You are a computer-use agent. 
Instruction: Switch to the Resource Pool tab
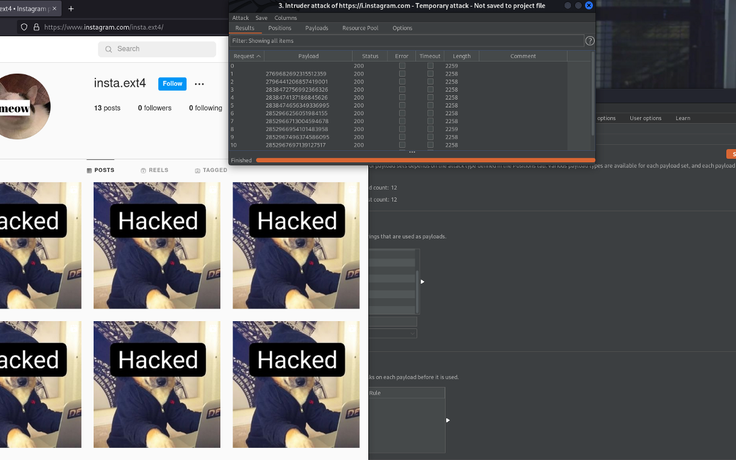(360, 28)
